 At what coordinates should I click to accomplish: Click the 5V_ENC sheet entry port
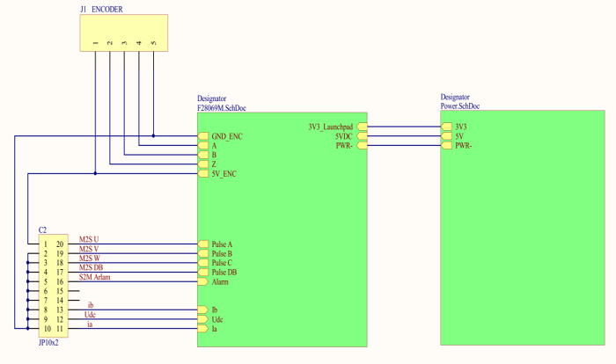click(x=203, y=174)
